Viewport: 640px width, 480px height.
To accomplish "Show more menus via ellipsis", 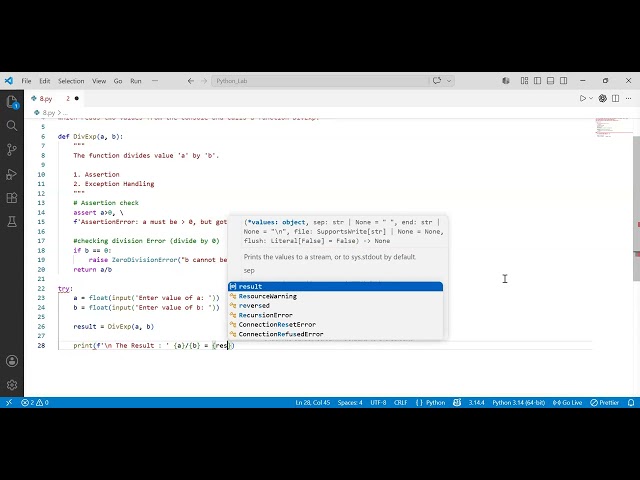I will [x=155, y=81].
